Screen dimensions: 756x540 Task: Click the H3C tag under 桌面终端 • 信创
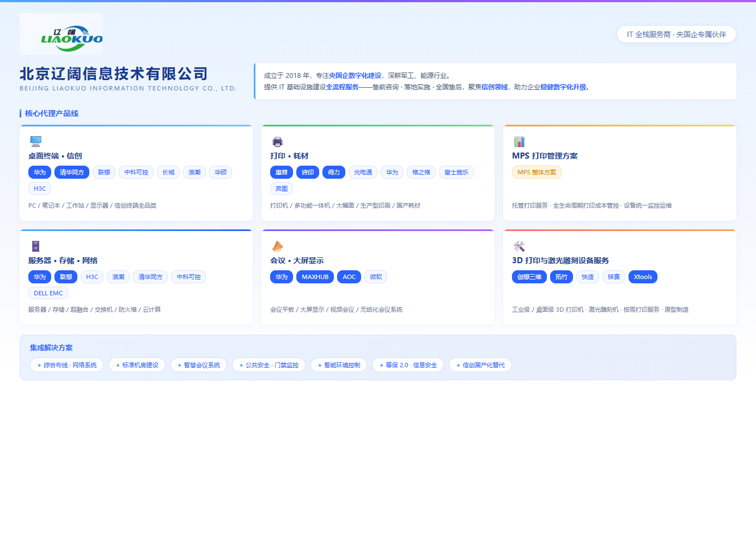40,189
